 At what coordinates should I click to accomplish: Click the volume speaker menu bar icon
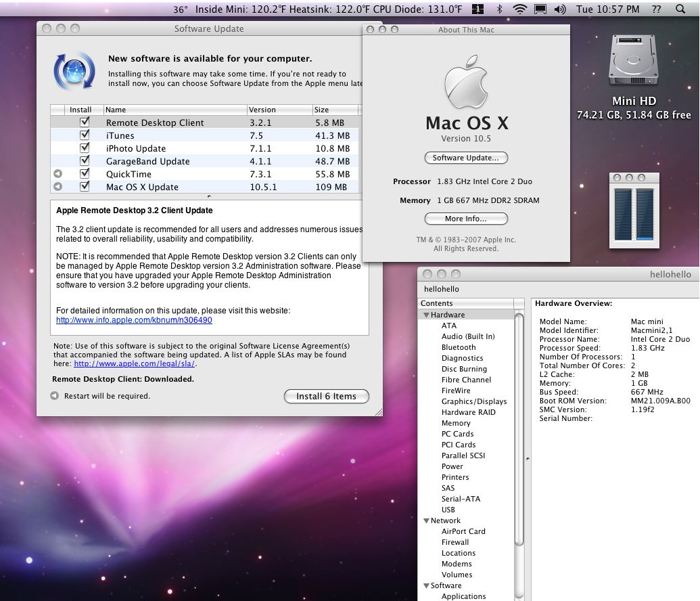click(560, 9)
